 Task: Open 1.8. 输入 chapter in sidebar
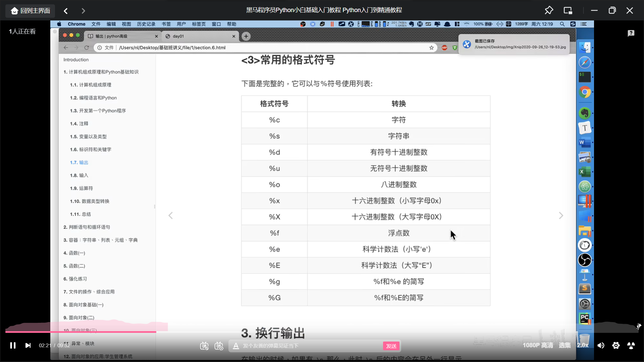[79, 175]
